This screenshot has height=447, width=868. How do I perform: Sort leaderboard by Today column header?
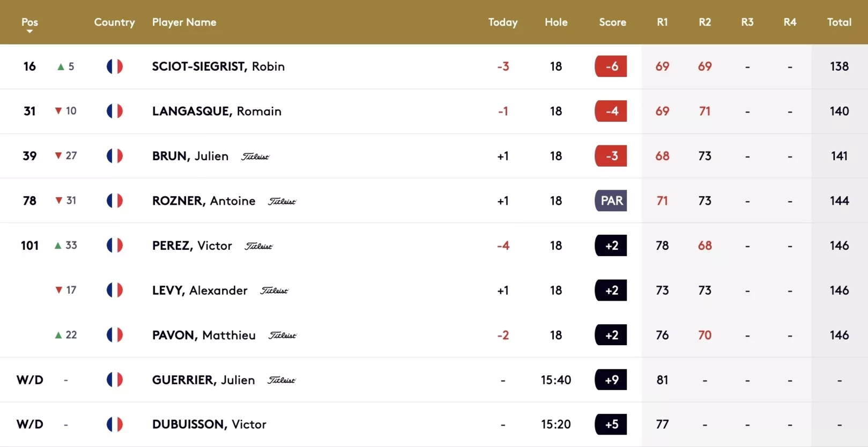pyautogui.click(x=503, y=22)
